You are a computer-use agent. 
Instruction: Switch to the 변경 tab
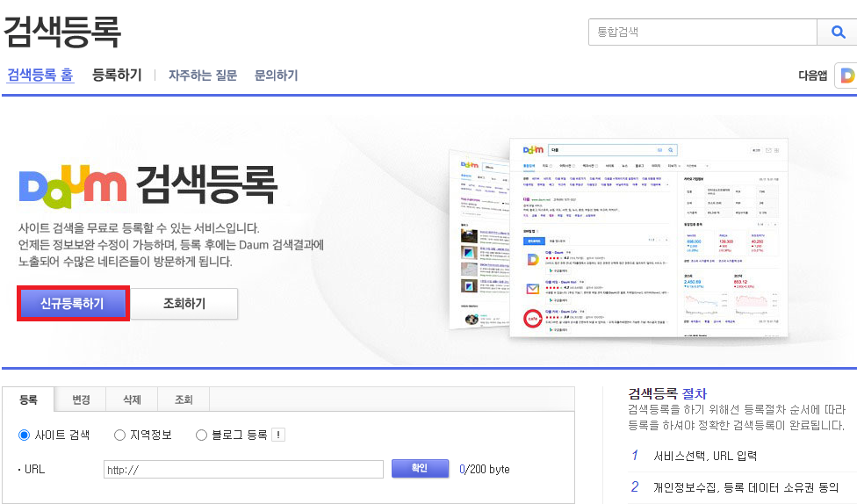pos(81,400)
